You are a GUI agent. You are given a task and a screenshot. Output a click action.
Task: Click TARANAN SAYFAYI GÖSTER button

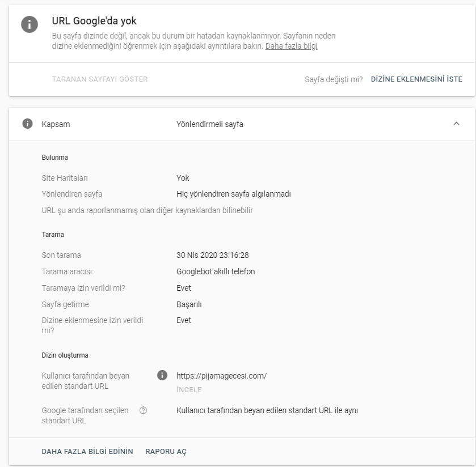tap(100, 79)
